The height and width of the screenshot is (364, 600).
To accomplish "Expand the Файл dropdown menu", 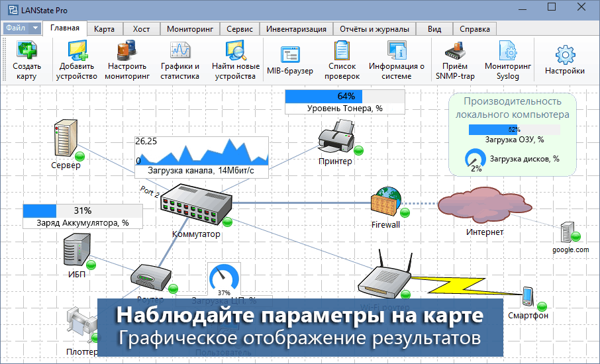I will pyautogui.click(x=22, y=28).
